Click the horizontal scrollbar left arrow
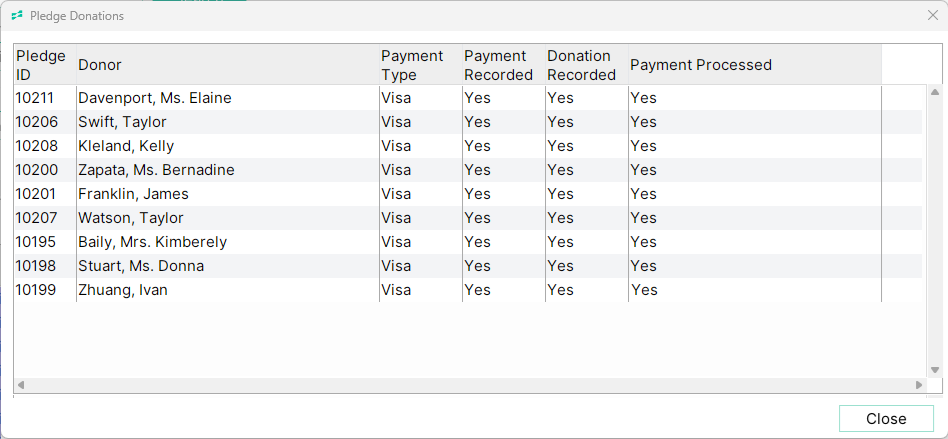Screen dimensions: 948x439 tap(21, 385)
